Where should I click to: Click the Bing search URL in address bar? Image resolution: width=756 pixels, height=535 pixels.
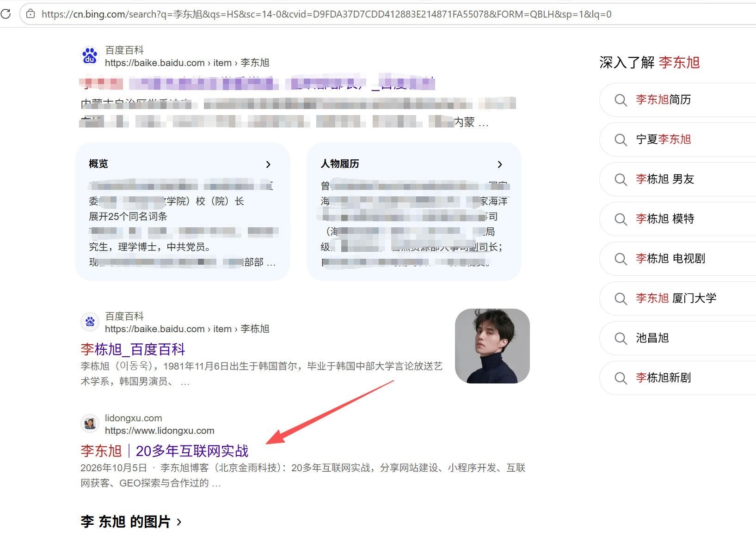[x=326, y=14]
